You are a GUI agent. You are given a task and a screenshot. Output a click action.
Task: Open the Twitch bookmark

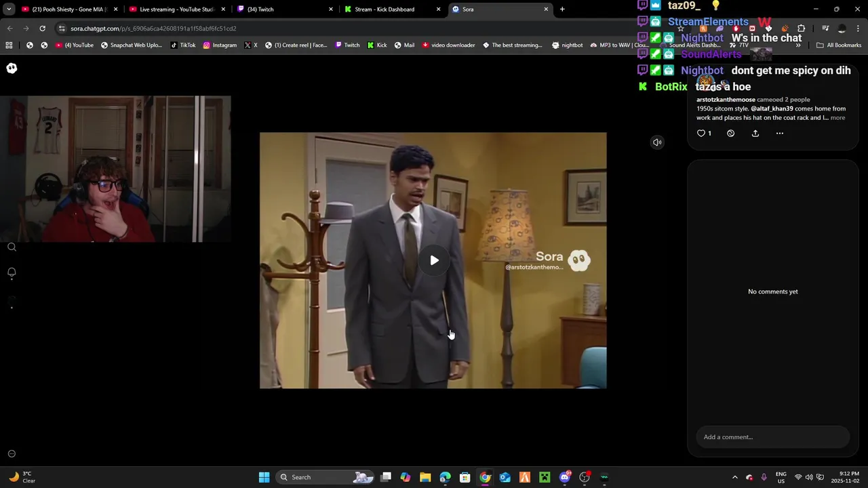click(x=347, y=45)
